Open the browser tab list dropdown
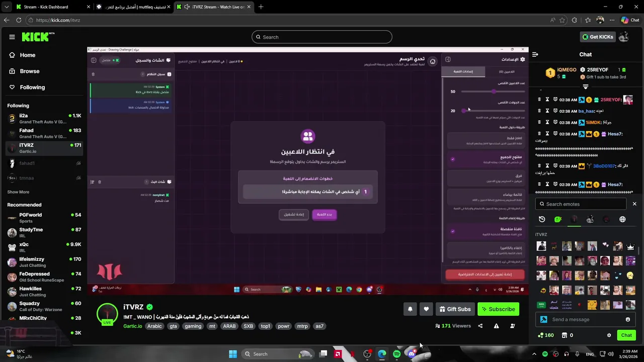This screenshot has height=362, width=644. (6, 7)
